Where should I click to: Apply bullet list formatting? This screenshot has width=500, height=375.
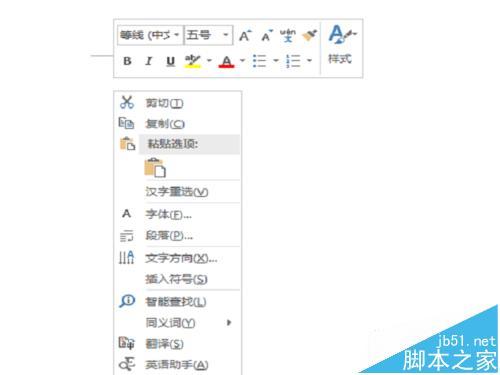(259, 61)
